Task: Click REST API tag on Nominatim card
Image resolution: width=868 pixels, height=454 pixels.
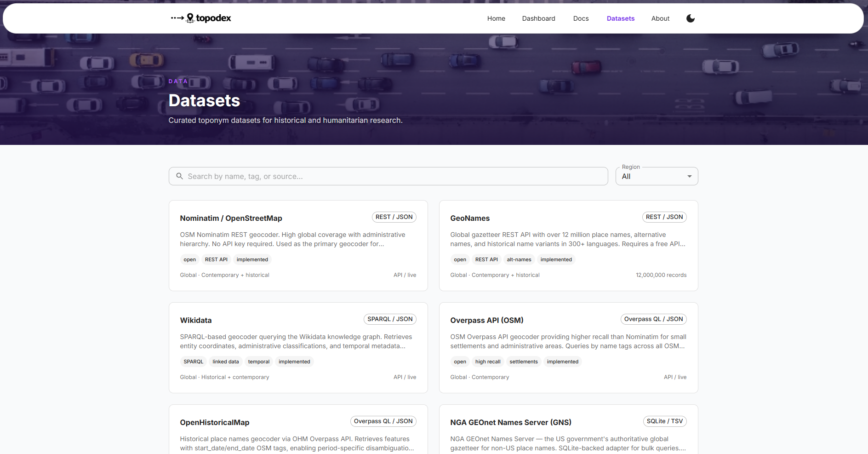Action: tap(216, 259)
